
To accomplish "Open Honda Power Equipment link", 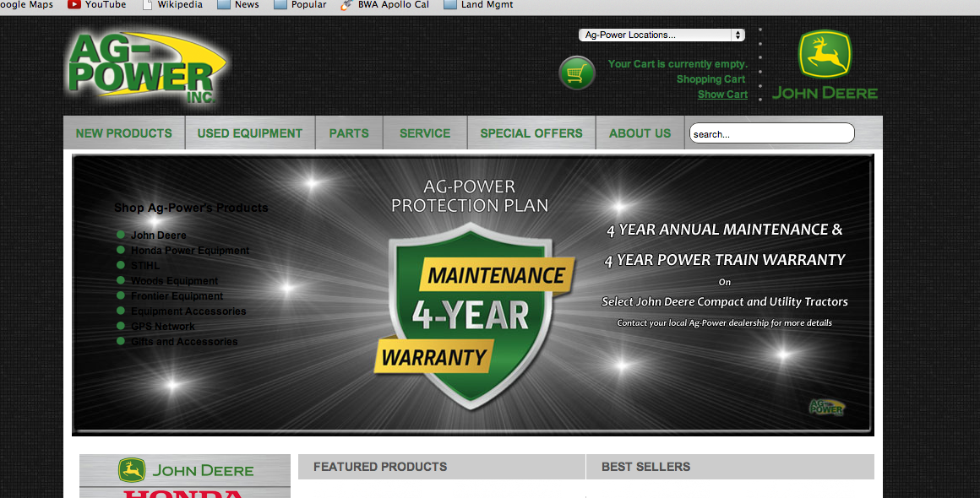I will pyautogui.click(x=190, y=250).
